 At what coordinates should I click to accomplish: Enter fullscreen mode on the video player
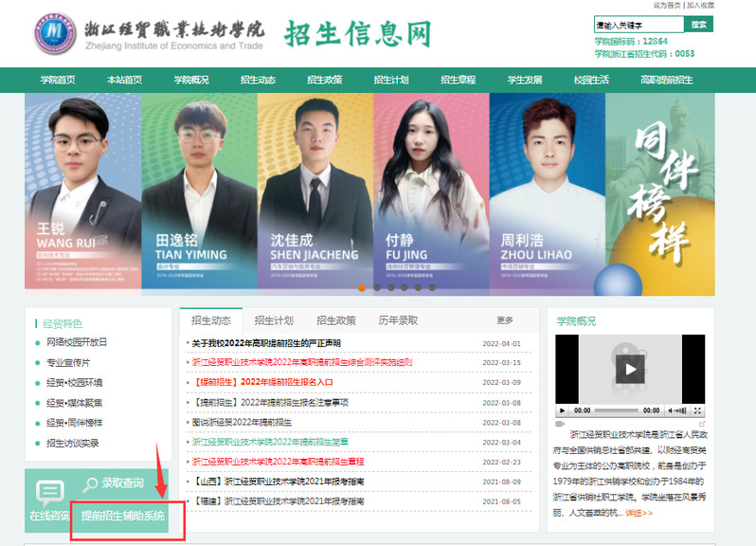pos(698,410)
